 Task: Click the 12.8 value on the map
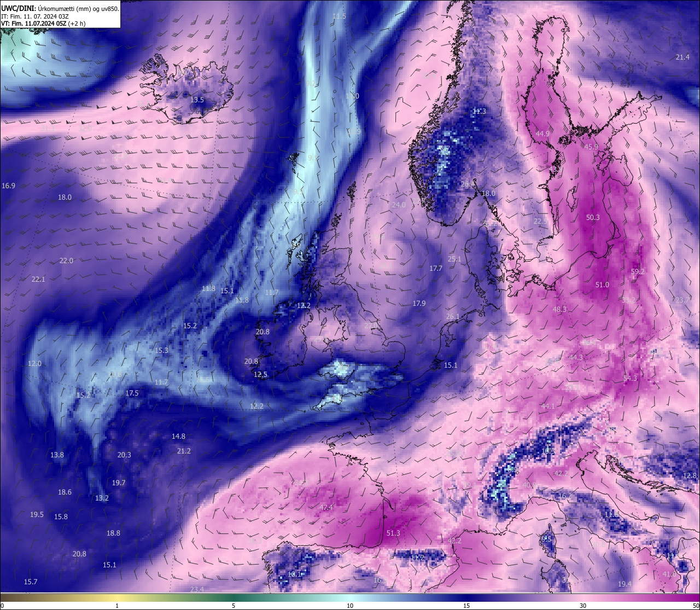690,476
